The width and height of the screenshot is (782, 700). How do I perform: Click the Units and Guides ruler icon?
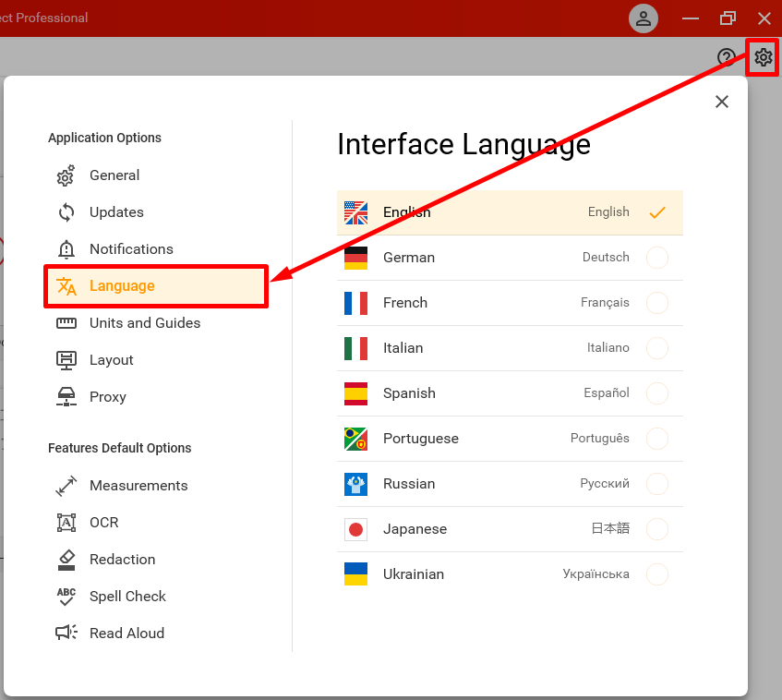tap(66, 322)
